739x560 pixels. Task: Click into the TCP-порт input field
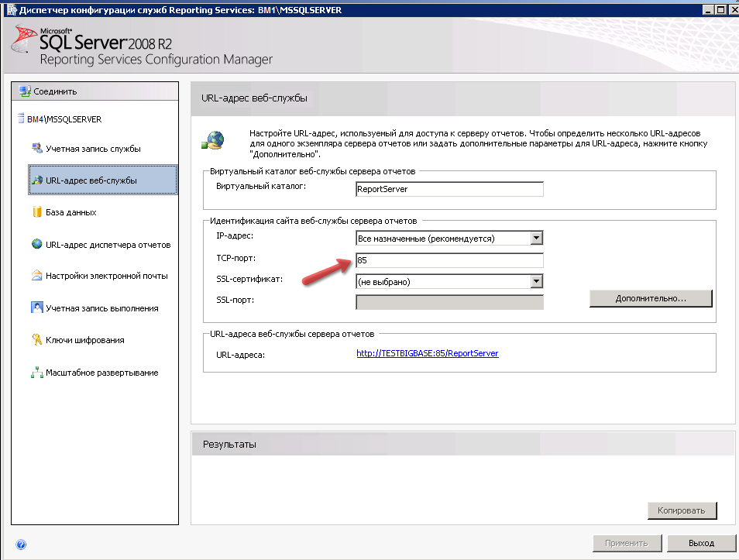pyautogui.click(x=449, y=260)
